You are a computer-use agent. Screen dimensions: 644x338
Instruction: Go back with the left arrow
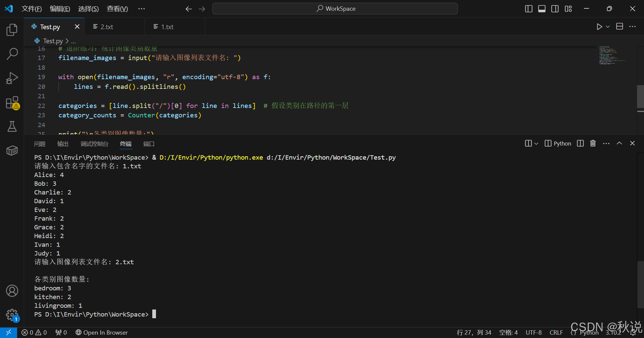click(189, 9)
